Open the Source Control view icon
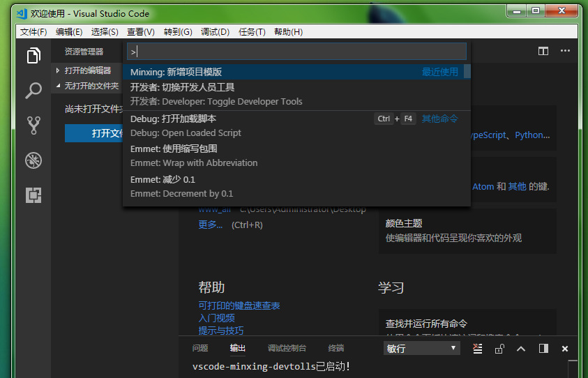This screenshot has height=378, width=588. (33, 126)
